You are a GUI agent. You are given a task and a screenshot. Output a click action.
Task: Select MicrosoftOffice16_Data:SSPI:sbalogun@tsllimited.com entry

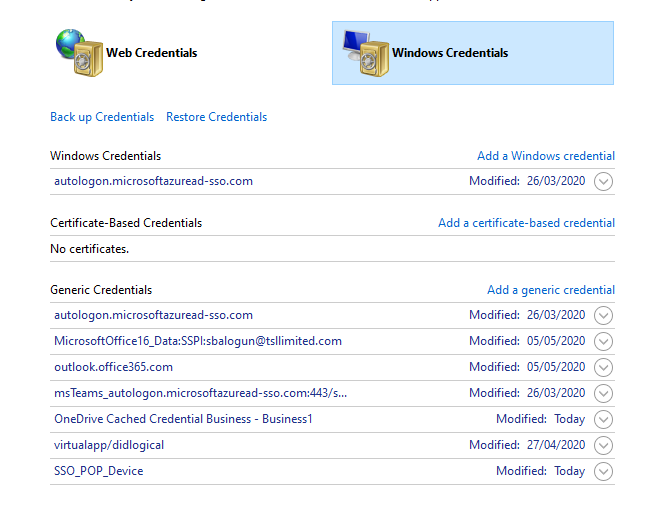click(x=198, y=341)
